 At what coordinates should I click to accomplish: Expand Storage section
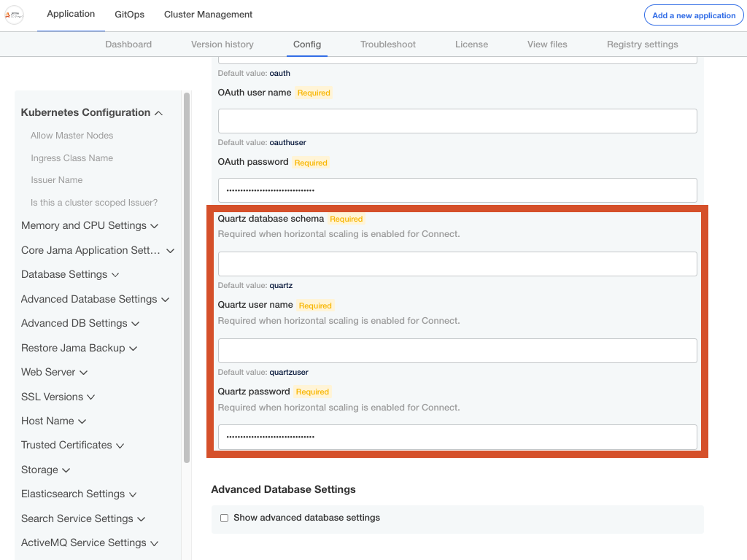click(x=46, y=470)
